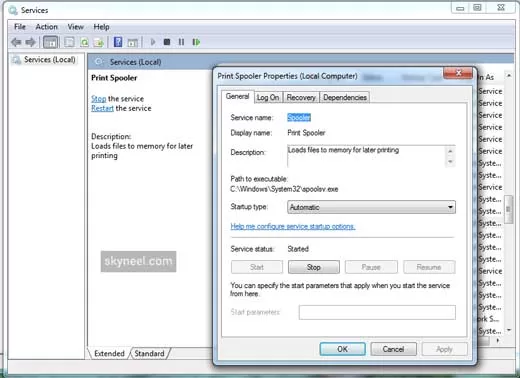Click the OK button

coord(342,349)
